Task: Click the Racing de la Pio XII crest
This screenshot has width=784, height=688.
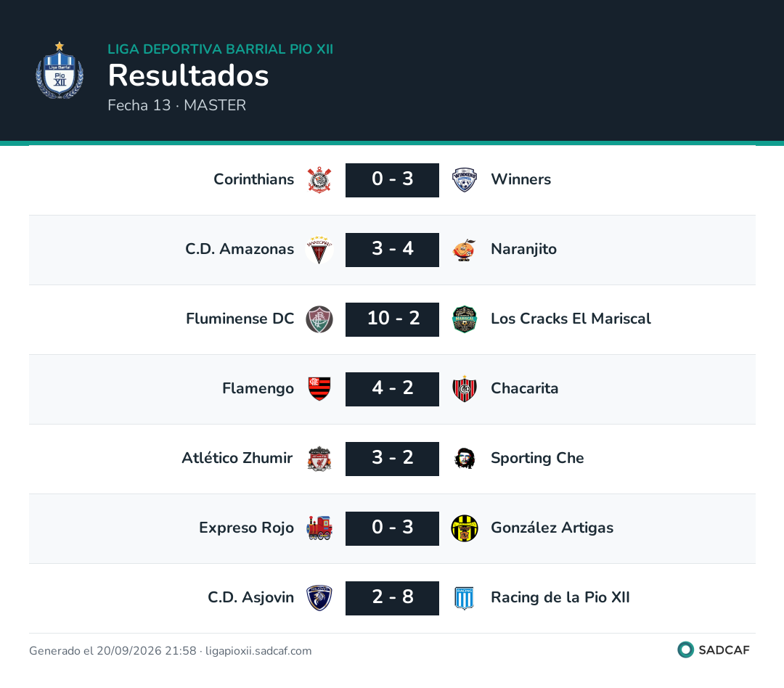Action: (464, 598)
